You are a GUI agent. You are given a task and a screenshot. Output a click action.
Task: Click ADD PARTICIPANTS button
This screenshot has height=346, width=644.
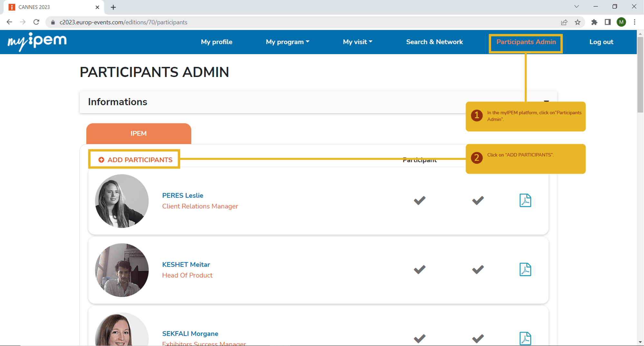135,160
